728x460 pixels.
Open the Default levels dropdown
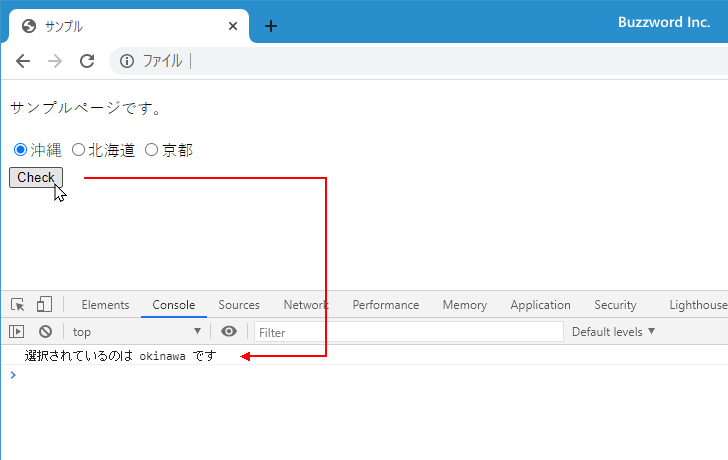pyautogui.click(x=613, y=331)
